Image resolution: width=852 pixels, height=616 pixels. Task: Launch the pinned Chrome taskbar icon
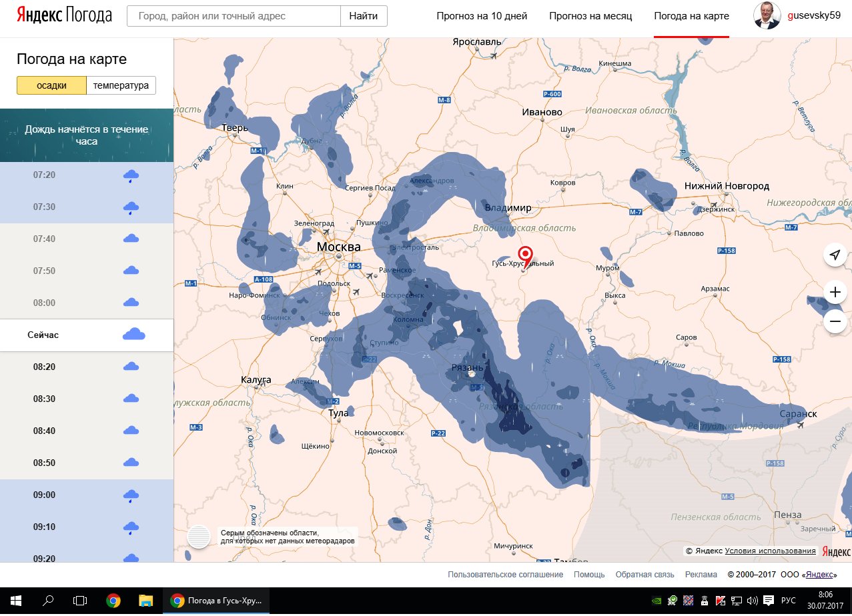pos(113,601)
